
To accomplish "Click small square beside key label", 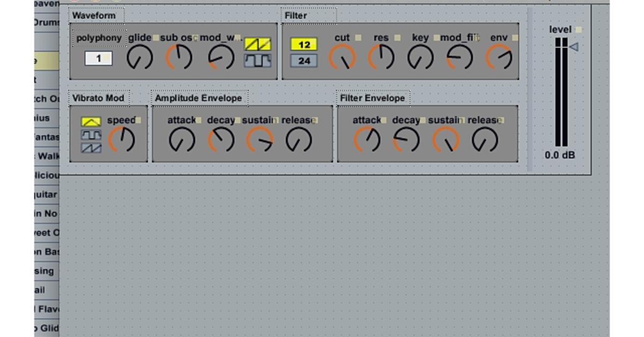I will click(436, 38).
